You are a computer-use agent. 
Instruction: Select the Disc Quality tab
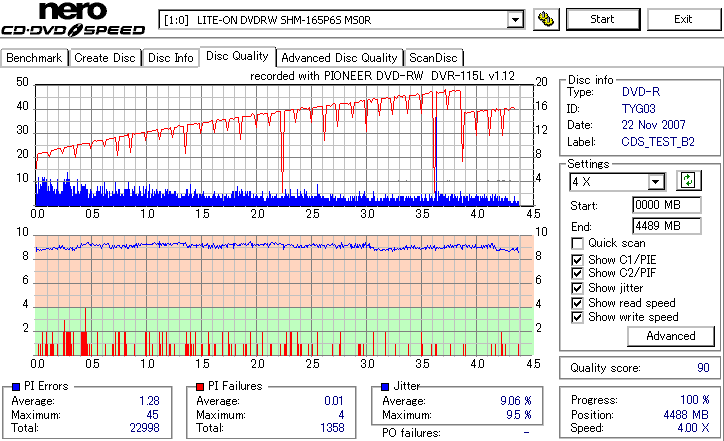[x=237, y=56]
